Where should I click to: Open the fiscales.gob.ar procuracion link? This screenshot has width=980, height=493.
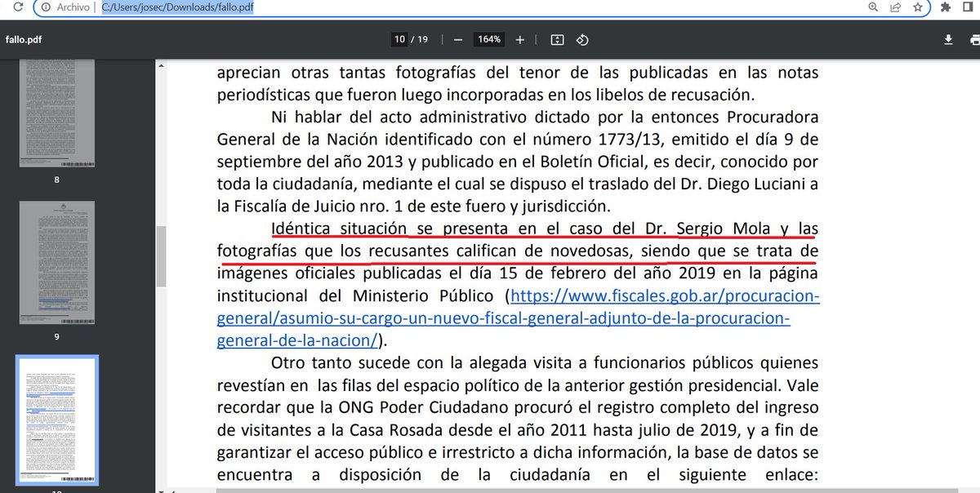(x=665, y=295)
